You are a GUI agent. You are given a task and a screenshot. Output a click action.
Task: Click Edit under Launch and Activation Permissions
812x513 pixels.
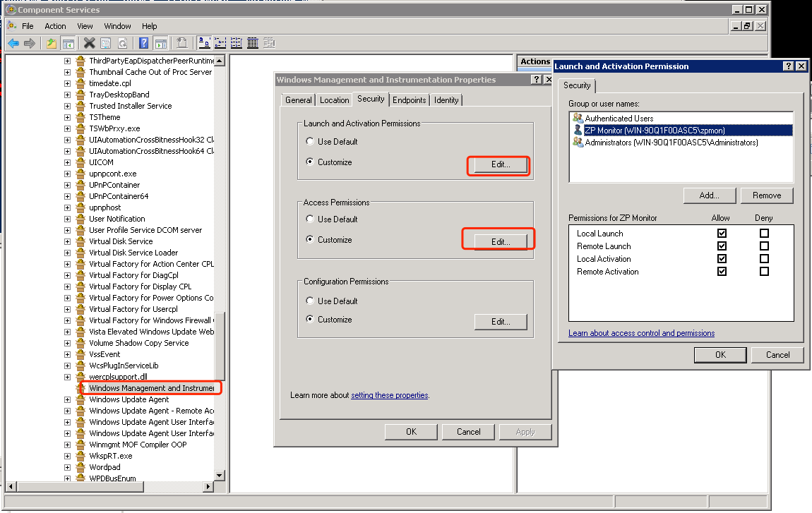click(x=500, y=164)
